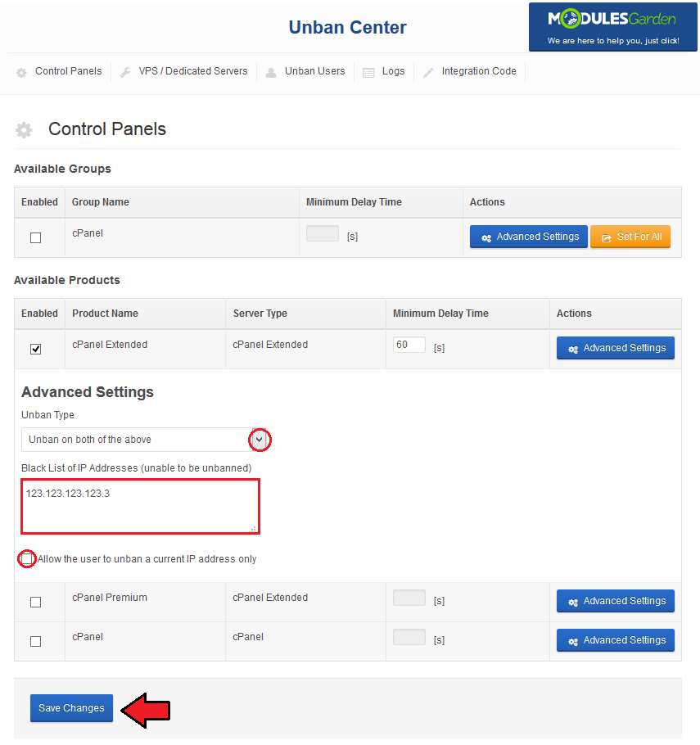Expand the Unban Type dropdown arrow
The height and width of the screenshot is (745, 700).
coord(259,440)
